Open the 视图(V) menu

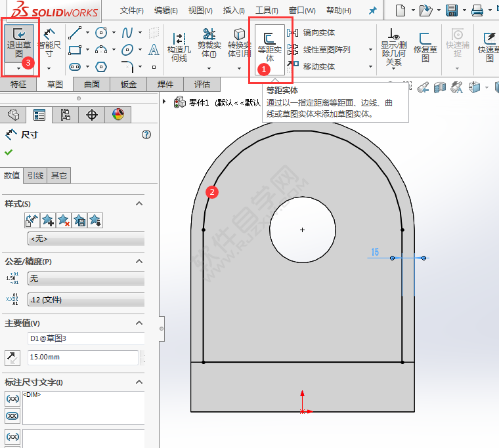pyautogui.click(x=200, y=10)
